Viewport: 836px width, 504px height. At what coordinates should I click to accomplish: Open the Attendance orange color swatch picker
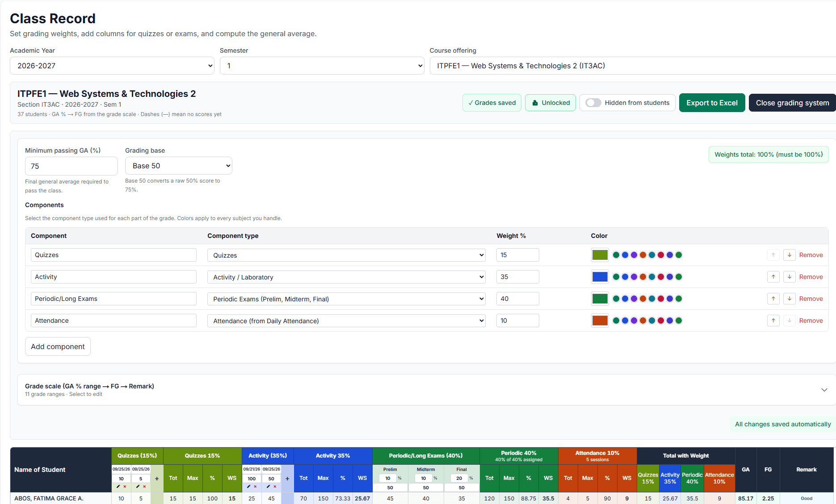click(x=600, y=321)
